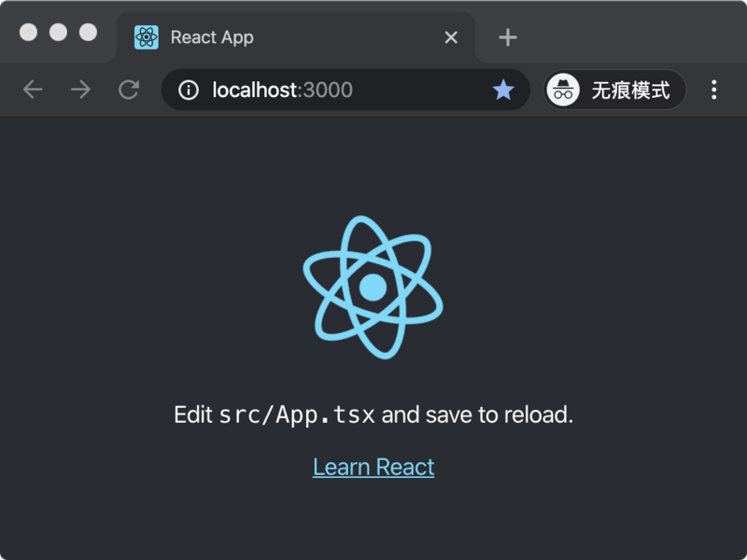Screen dimensions: 747x560
Task: Click the yellow minimize traffic light
Action: coord(57,31)
